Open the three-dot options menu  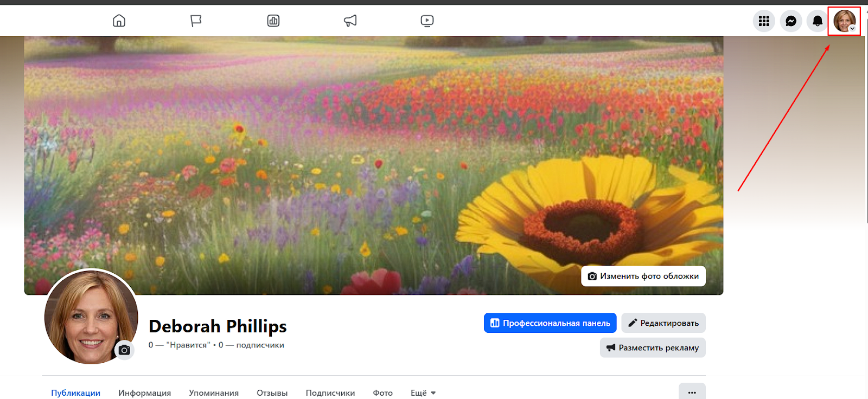click(692, 392)
